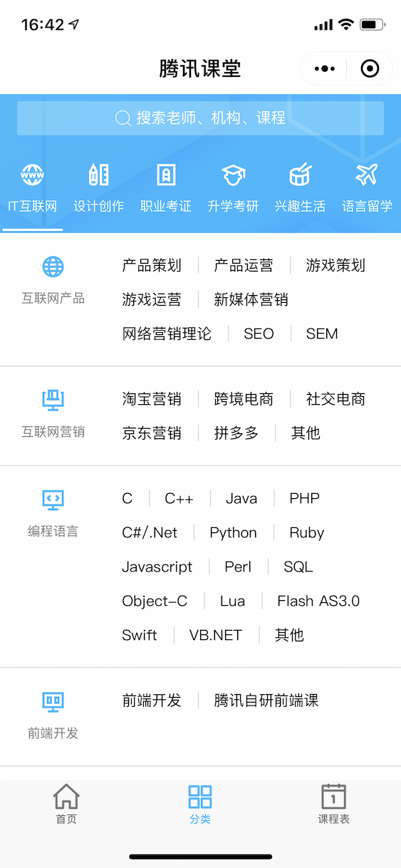Click the 互联网营销 category icon
Viewport: 401px width, 868px height.
coord(53,400)
